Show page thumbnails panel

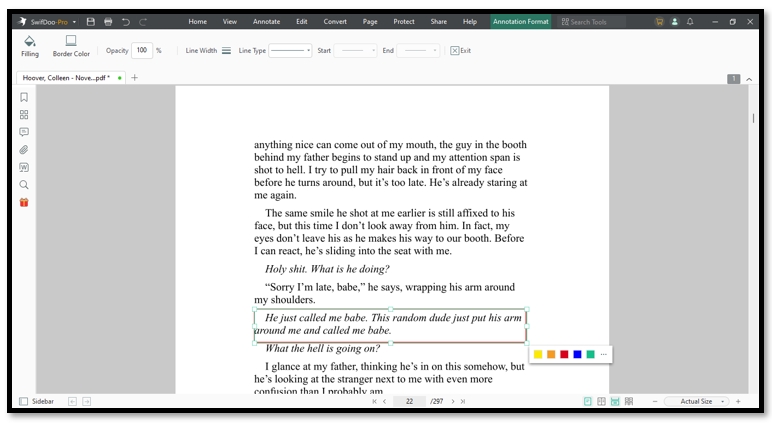tap(24, 115)
